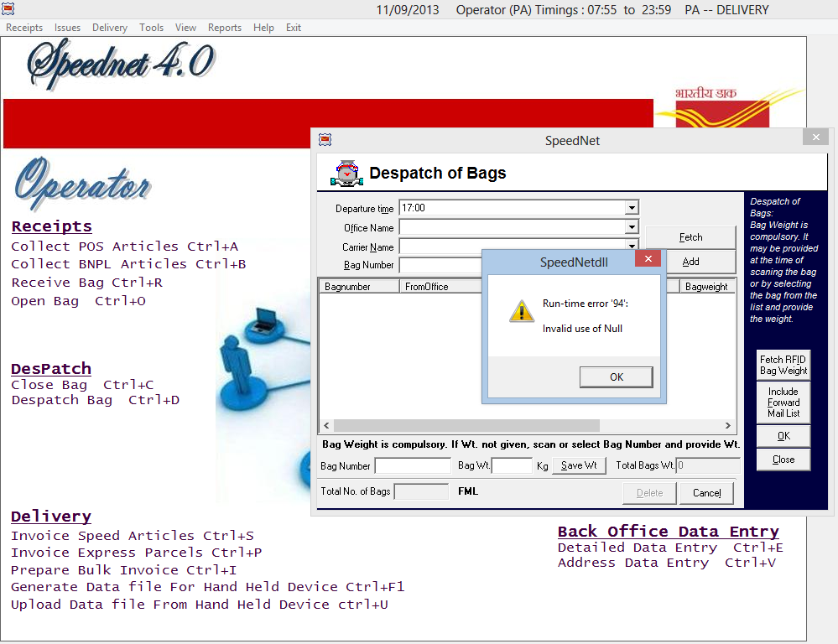This screenshot has height=644, width=838.
Task: Open the Help menu
Action: (x=263, y=28)
